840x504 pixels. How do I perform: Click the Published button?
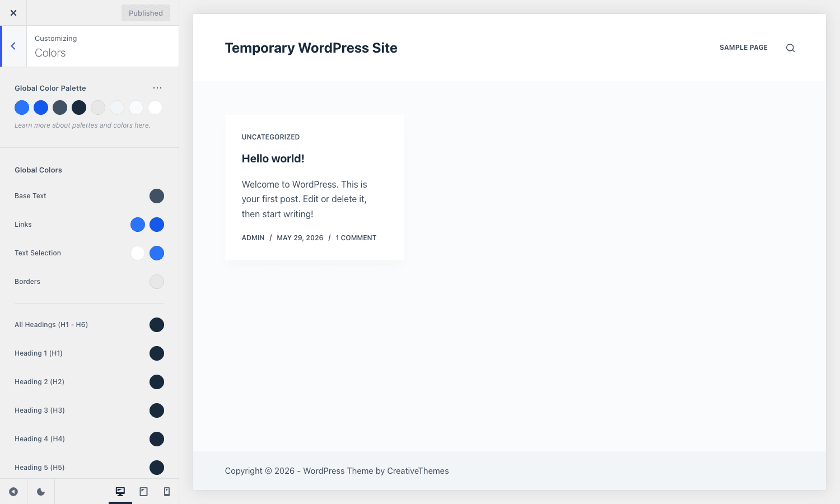coord(146,13)
